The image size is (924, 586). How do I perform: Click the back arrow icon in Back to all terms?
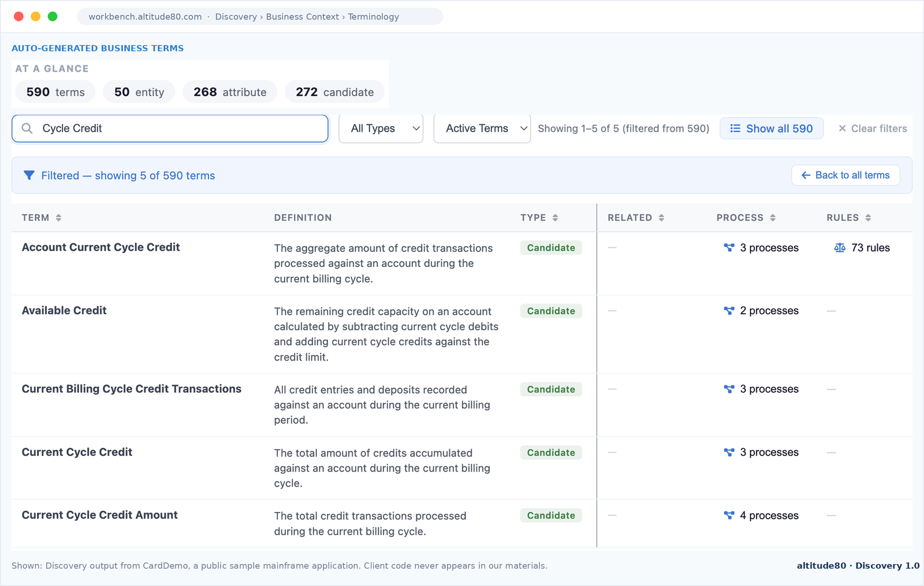coord(806,175)
